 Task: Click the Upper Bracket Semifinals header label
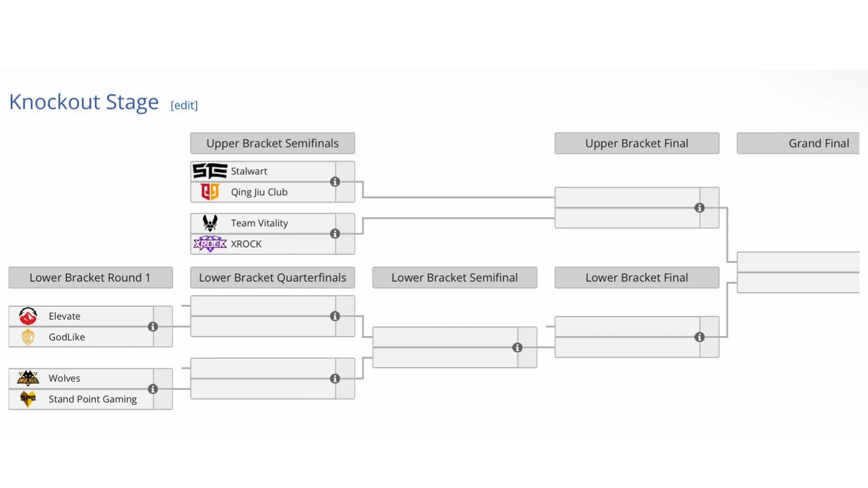click(x=273, y=143)
